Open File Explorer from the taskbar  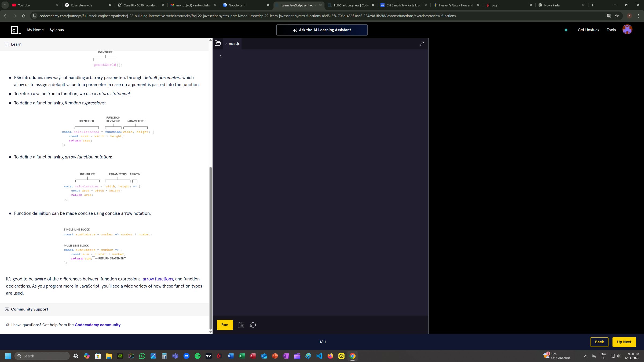click(109, 356)
